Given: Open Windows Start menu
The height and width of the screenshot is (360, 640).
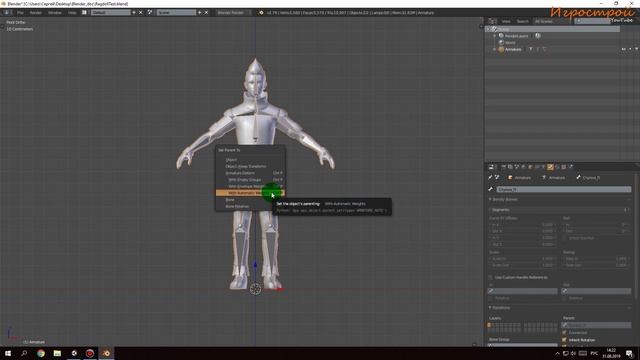Looking at the screenshot, I should tap(8, 353).
